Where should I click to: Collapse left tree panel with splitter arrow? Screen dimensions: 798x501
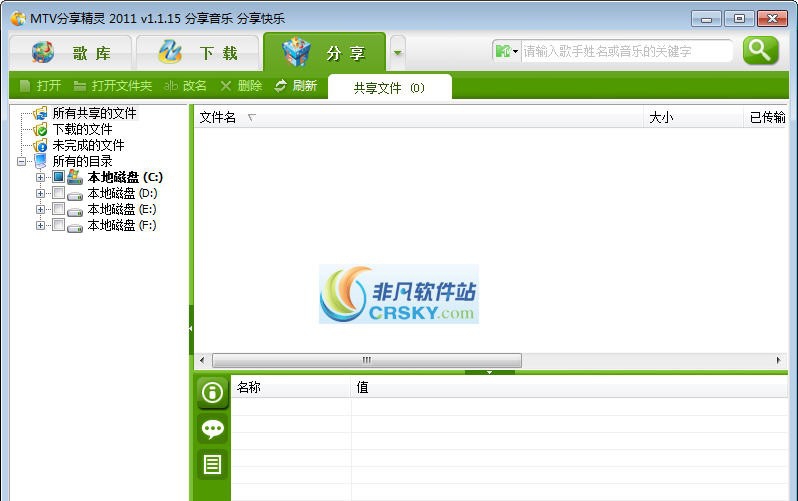coord(191,329)
